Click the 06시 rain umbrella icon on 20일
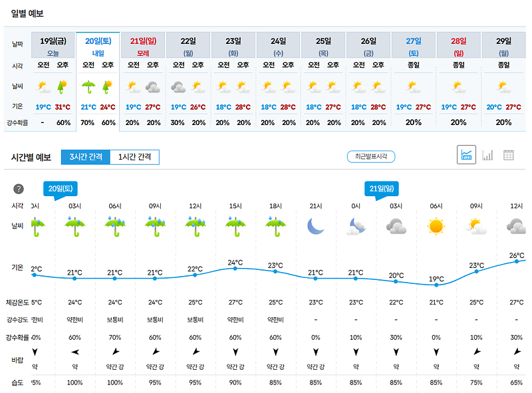Viewport: 532px width, 393px height. pos(115,226)
